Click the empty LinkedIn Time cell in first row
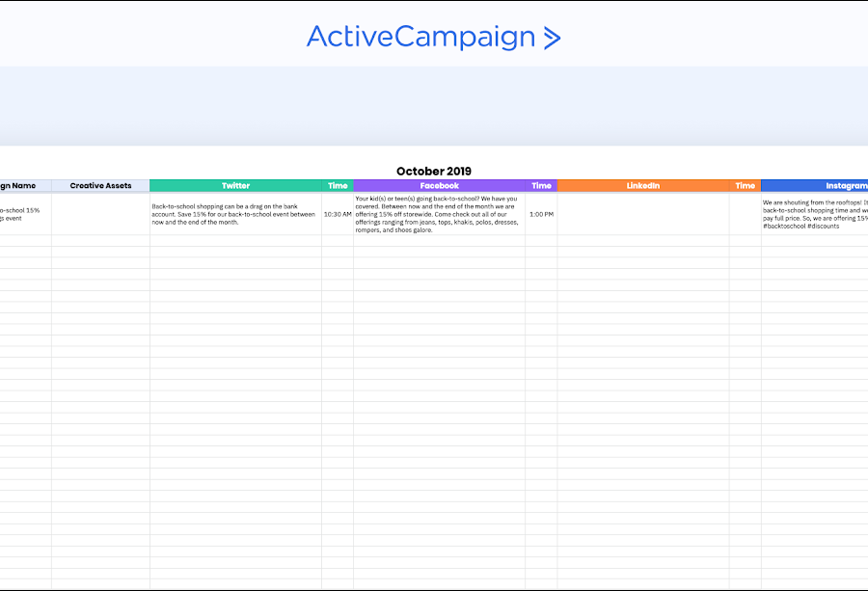The width and height of the screenshot is (868, 591). pos(745,214)
